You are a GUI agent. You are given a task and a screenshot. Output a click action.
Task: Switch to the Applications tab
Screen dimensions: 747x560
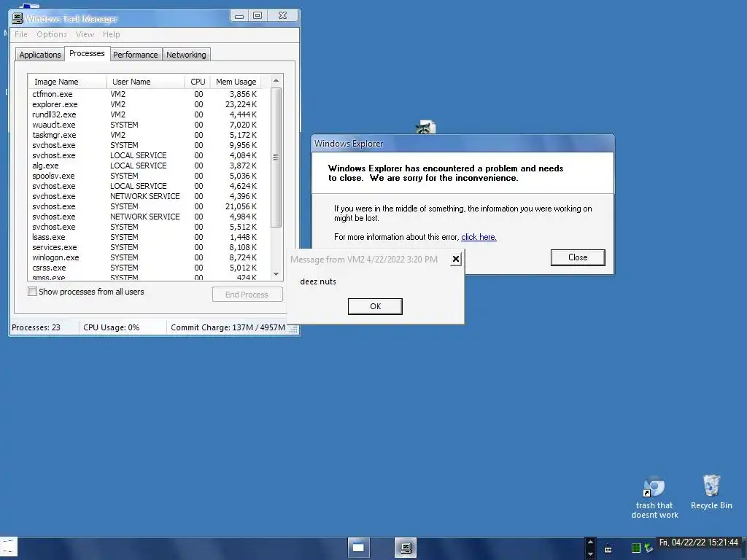[x=40, y=55]
